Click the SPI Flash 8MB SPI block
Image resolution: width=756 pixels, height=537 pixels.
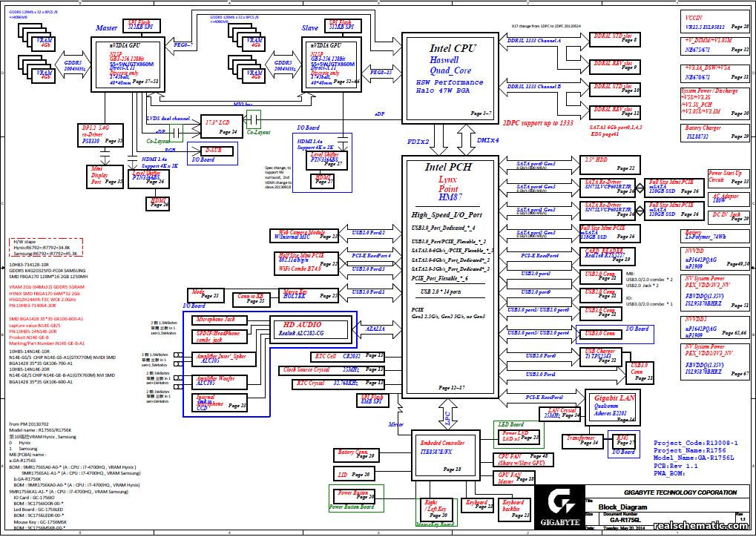pyautogui.click(x=372, y=400)
